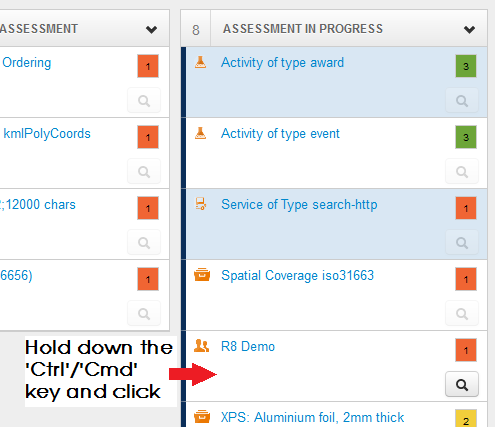Open the Service of Type search-http record

click(x=299, y=204)
